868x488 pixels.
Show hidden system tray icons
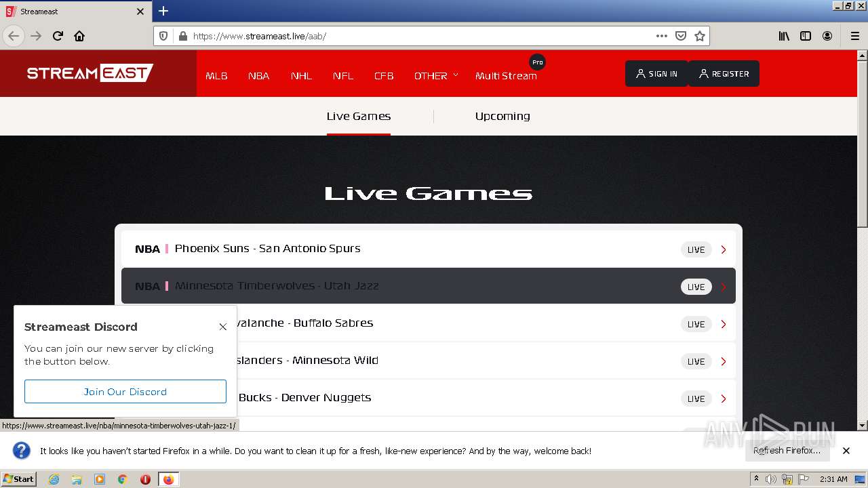756,479
